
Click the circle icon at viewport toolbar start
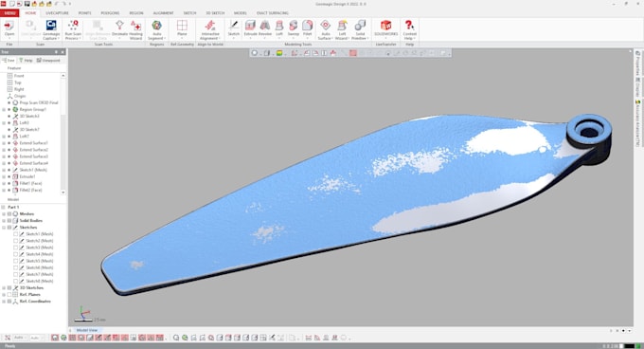pos(255,53)
